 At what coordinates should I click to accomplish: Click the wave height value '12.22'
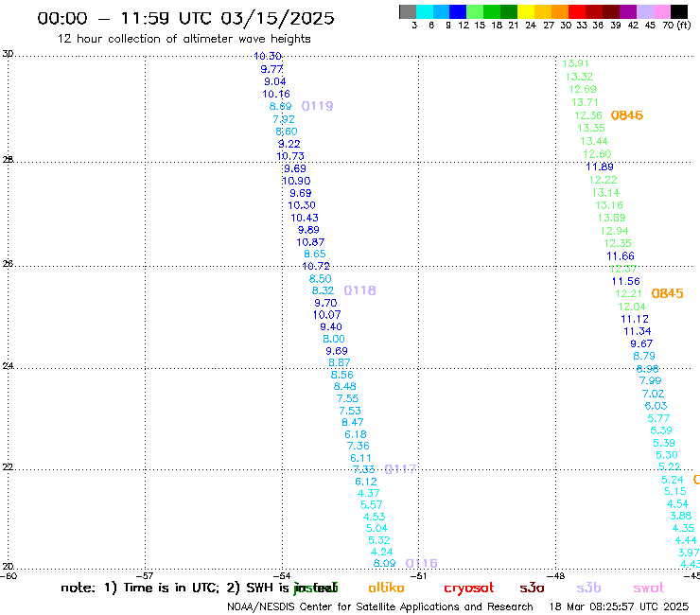[x=604, y=180]
